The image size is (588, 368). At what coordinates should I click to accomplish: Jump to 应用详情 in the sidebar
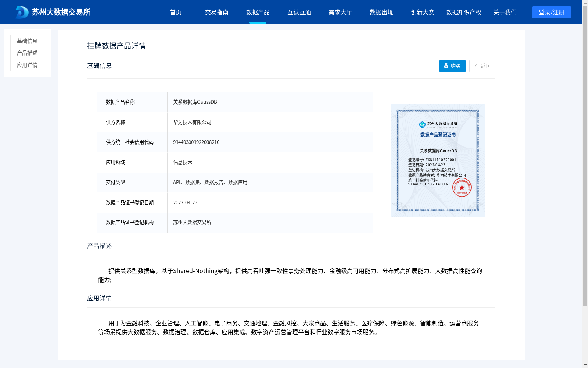27,65
